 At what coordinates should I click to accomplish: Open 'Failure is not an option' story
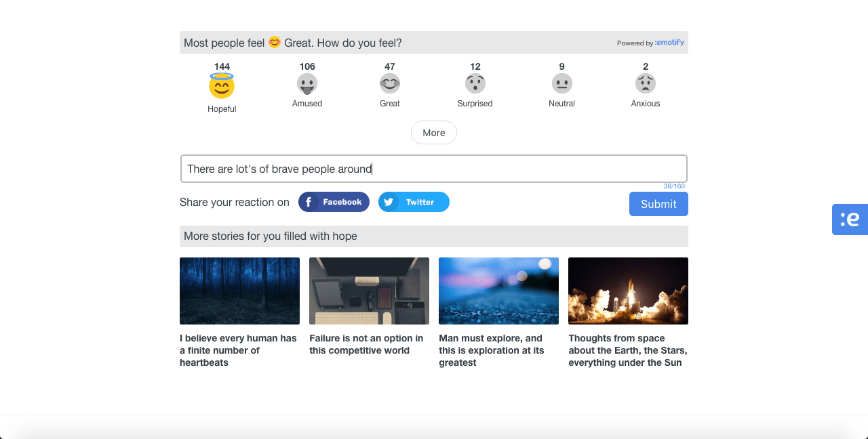point(369,291)
